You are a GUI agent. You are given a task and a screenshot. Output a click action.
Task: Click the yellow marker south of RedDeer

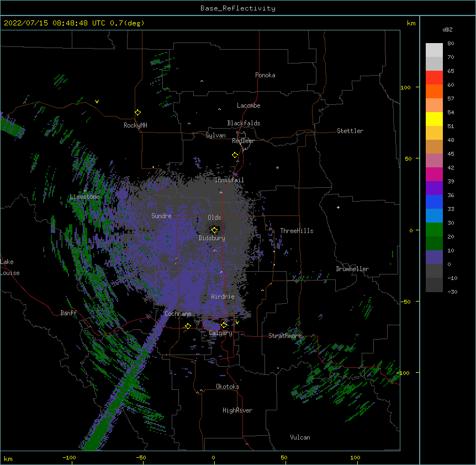click(x=235, y=155)
